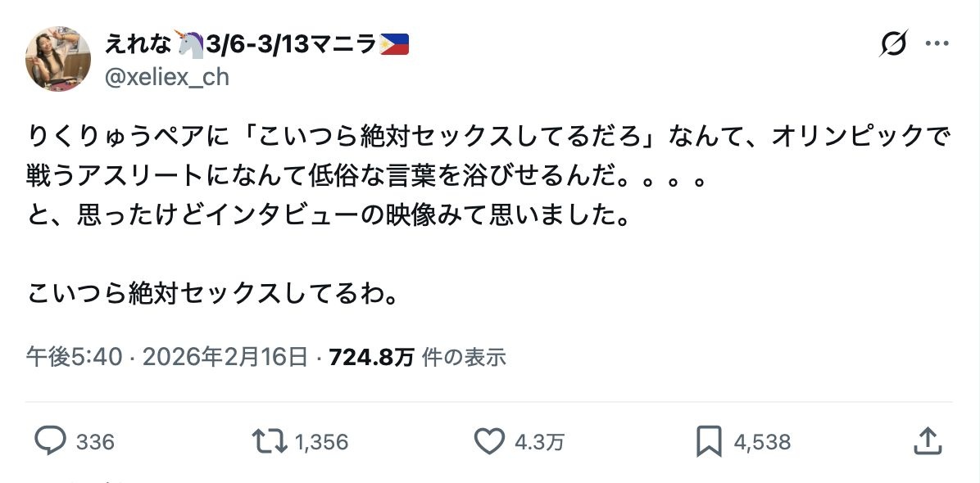980x483 pixels.
Task: Click the 午後5:40 timestamp
Action: (x=75, y=357)
